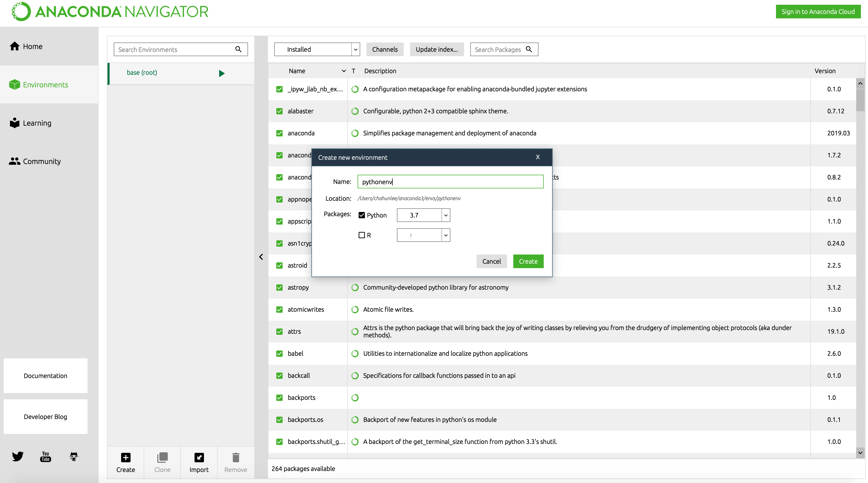Click Sign in to Anaconda Cloud
The width and height of the screenshot is (868, 483).
click(x=818, y=12)
